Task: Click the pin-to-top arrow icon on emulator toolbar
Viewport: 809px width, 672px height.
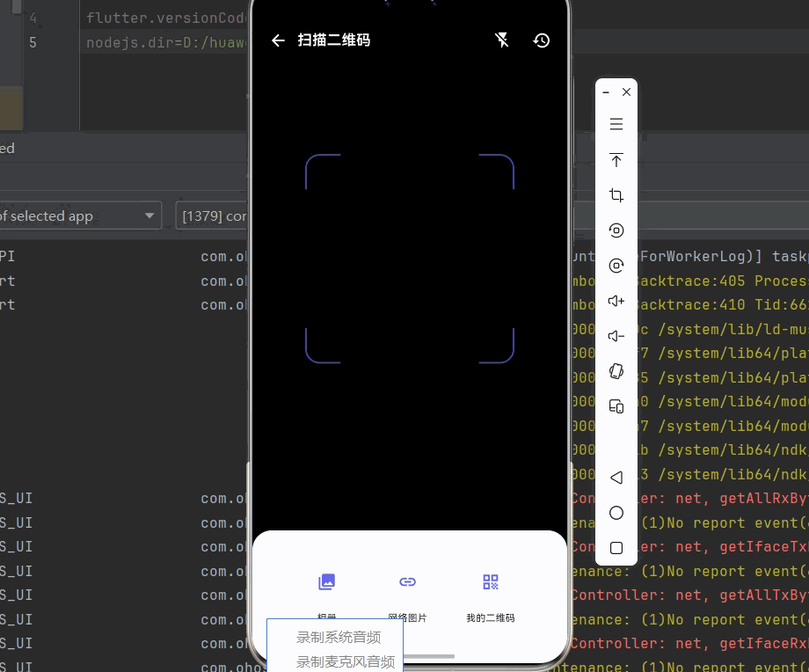Action: (x=616, y=159)
